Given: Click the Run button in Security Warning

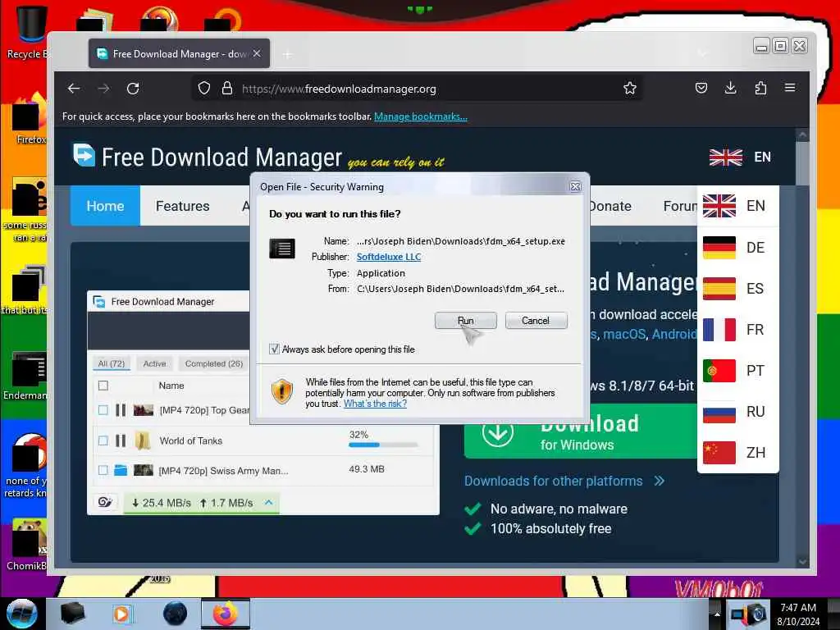Looking at the screenshot, I should point(466,321).
